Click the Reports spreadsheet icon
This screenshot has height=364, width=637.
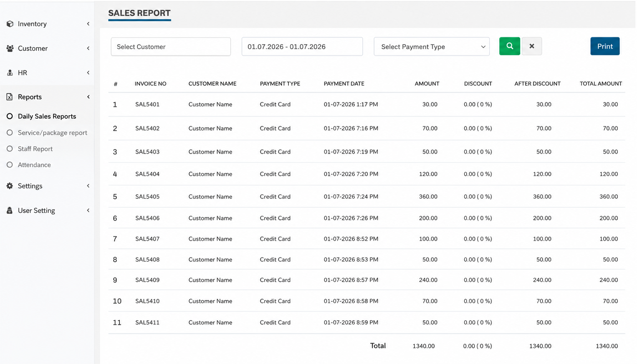click(10, 97)
